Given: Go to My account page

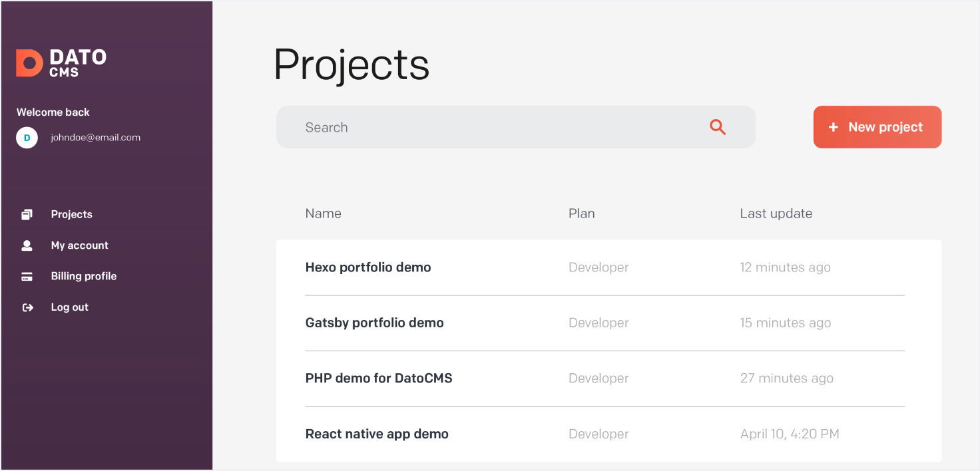Looking at the screenshot, I should point(79,245).
